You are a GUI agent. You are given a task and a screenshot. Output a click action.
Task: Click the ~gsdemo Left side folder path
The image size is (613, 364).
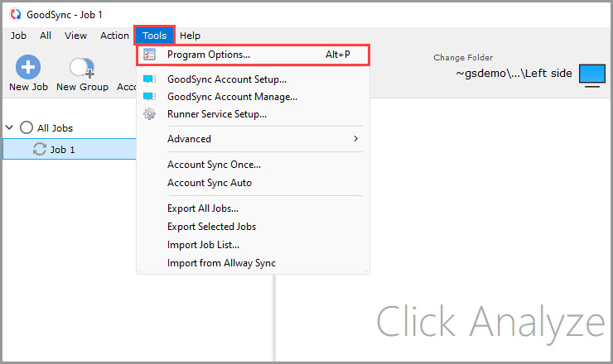(514, 74)
